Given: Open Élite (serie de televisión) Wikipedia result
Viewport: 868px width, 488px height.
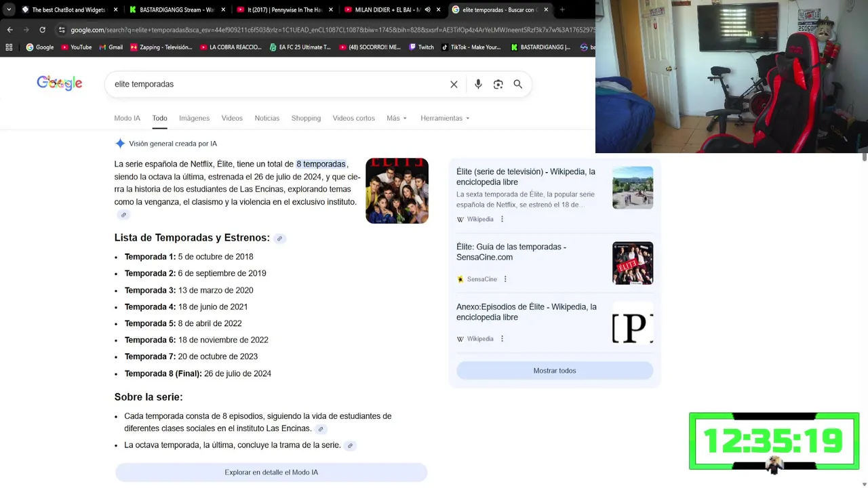Looking at the screenshot, I should 526,177.
